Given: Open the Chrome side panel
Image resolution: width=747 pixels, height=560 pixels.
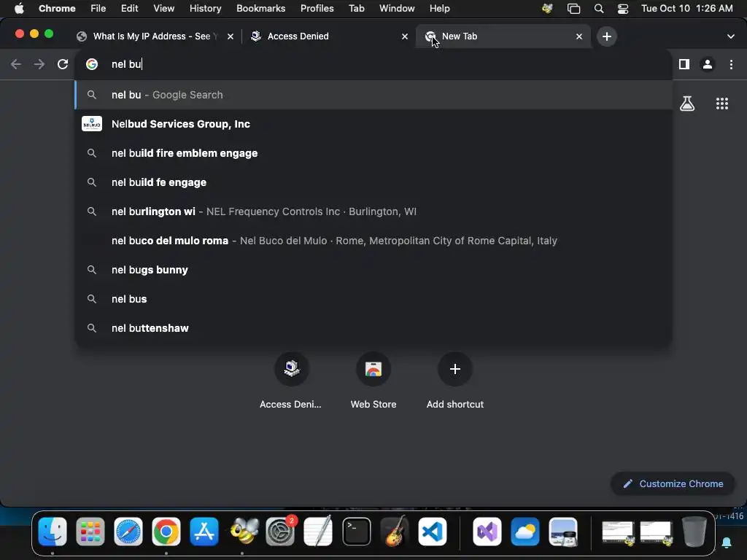Looking at the screenshot, I should (684, 64).
